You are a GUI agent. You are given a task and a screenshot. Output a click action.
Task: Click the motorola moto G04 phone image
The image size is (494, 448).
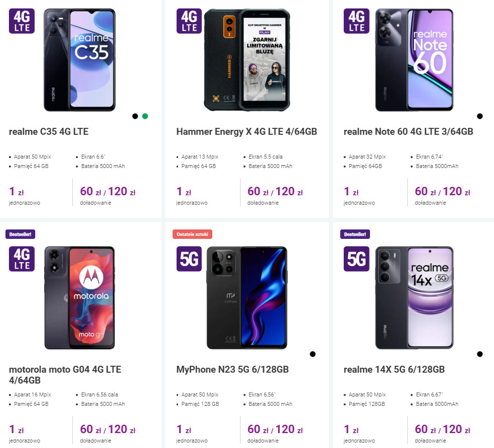79,297
